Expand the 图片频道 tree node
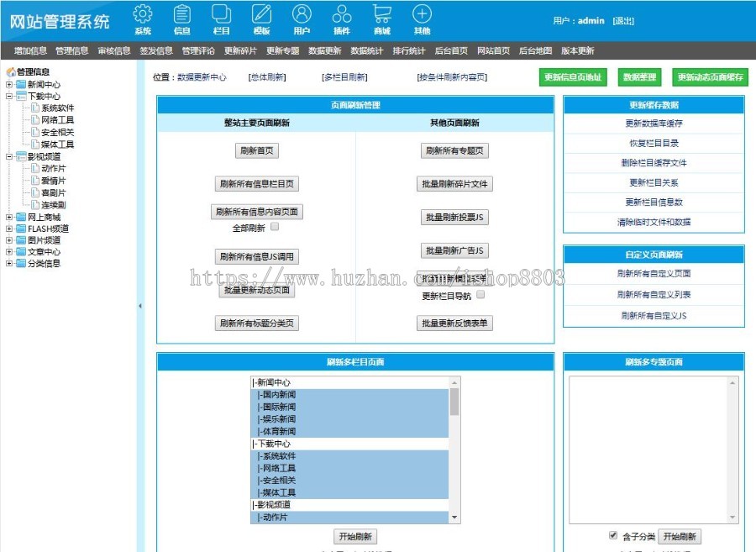Viewport: 756px width, 552px height. tap(9, 240)
